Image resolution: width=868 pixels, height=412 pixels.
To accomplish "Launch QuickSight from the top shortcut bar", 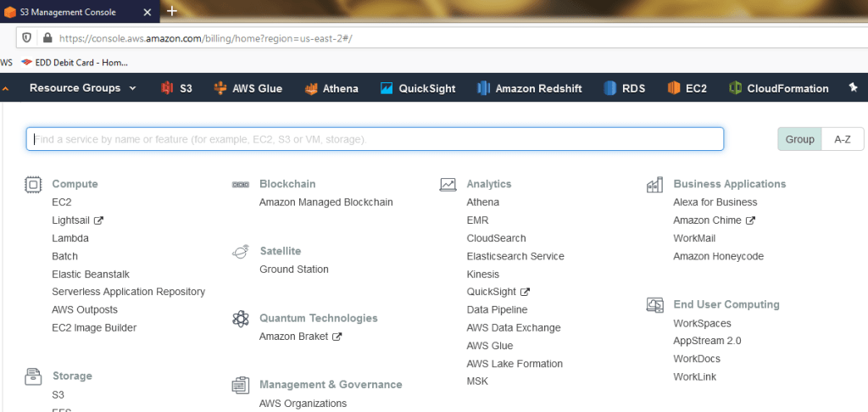I will pyautogui.click(x=418, y=88).
